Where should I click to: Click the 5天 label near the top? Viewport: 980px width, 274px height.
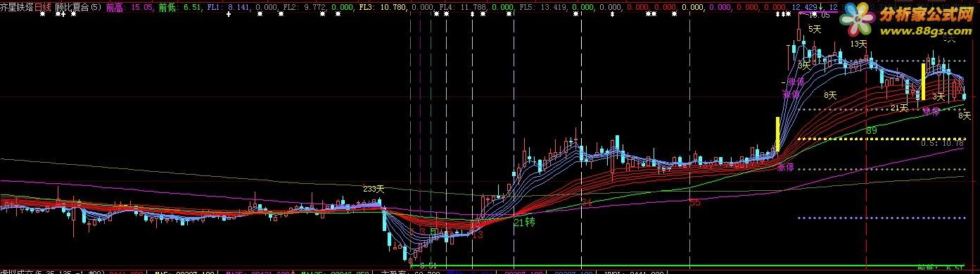pyautogui.click(x=815, y=29)
